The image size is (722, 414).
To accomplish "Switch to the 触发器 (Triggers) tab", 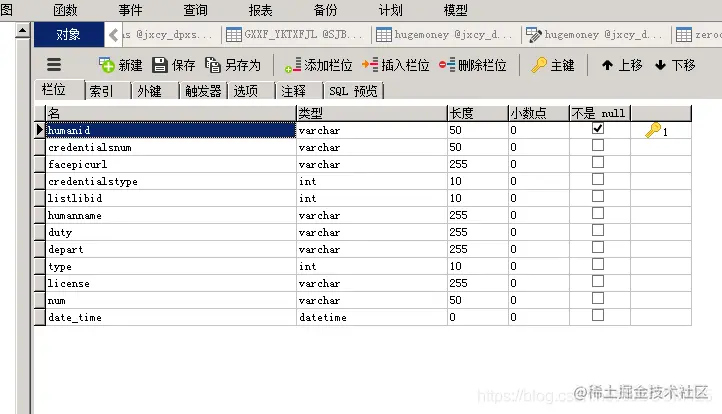I will coord(203,91).
